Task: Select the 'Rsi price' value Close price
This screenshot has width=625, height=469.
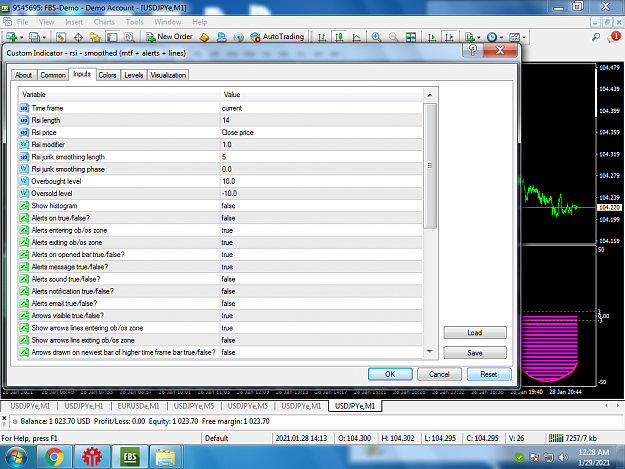Action: [321, 132]
